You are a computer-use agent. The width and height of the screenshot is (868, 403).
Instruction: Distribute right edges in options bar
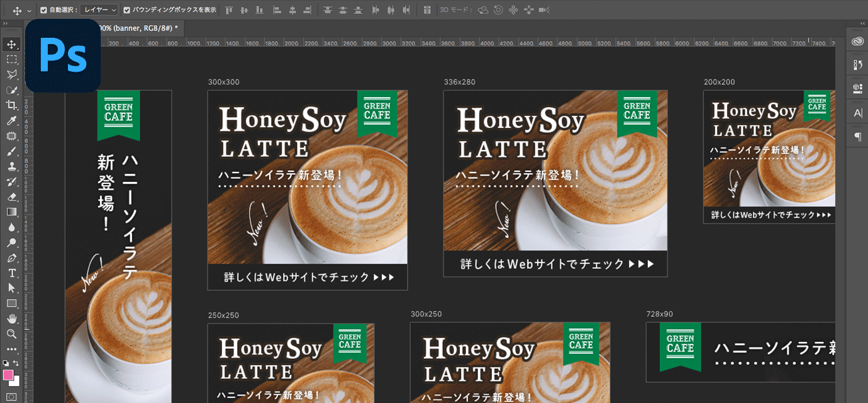[x=406, y=10]
